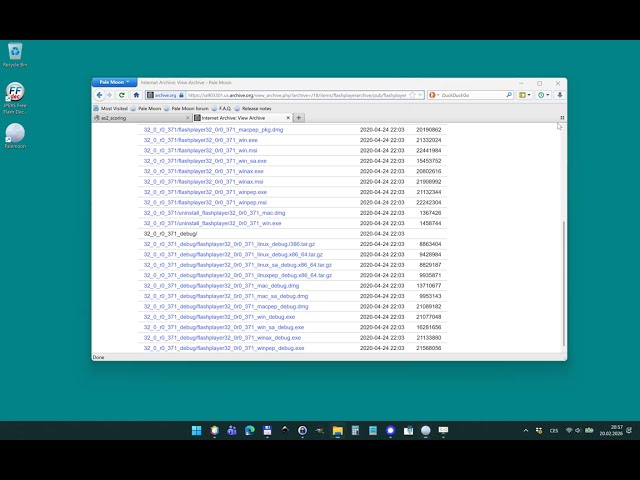Open flashplayer32_0r0_371_win.exe link
This screenshot has width=640, height=480.
click(200, 140)
